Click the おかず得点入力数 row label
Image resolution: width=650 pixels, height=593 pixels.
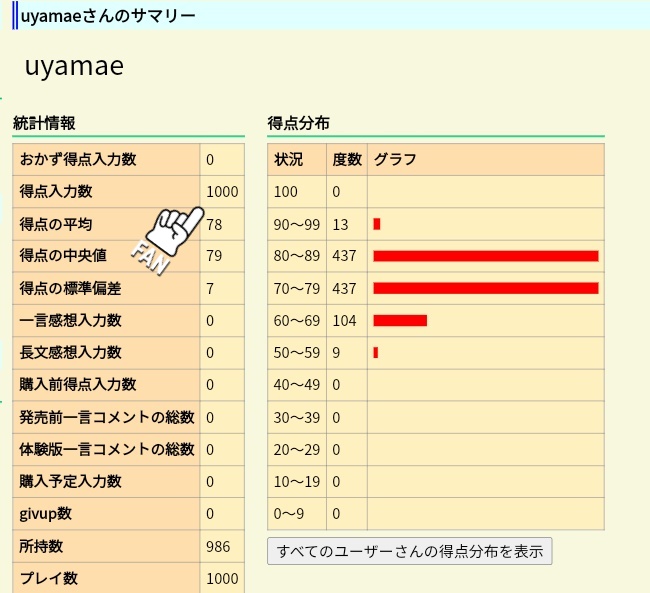click(x=78, y=159)
